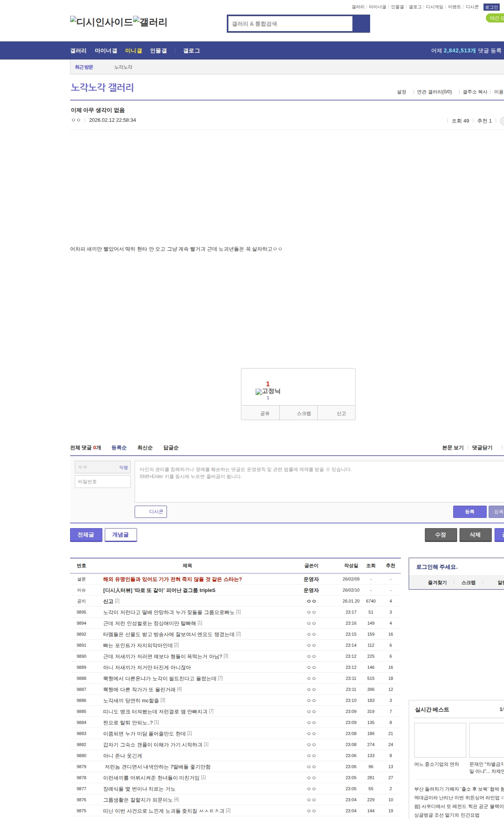The width and height of the screenshot is (504, 819).
Task: Go to 갤로그 in the blue navigation bar
Action: [191, 51]
